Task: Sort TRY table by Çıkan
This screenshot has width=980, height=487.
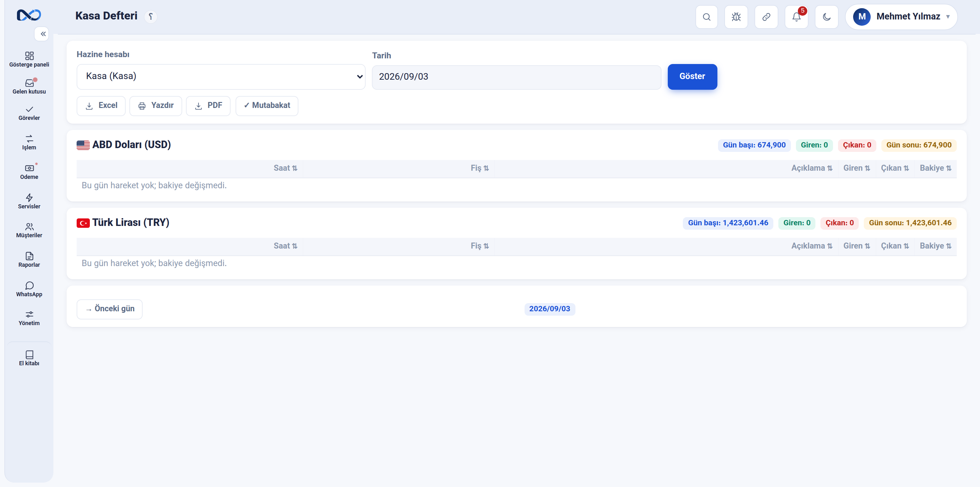Action: click(895, 246)
